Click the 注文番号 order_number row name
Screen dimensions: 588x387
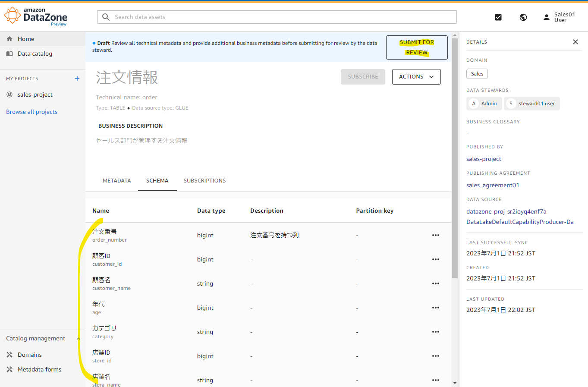110,235
